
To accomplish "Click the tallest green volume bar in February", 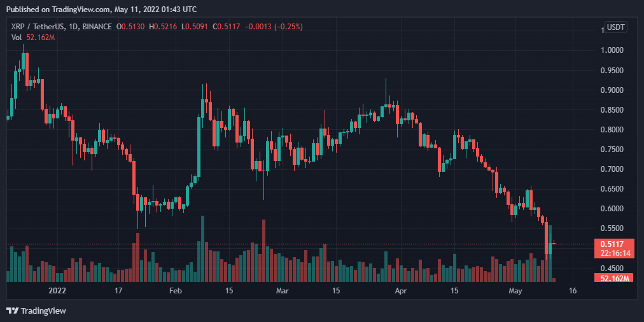I will click(202, 248).
